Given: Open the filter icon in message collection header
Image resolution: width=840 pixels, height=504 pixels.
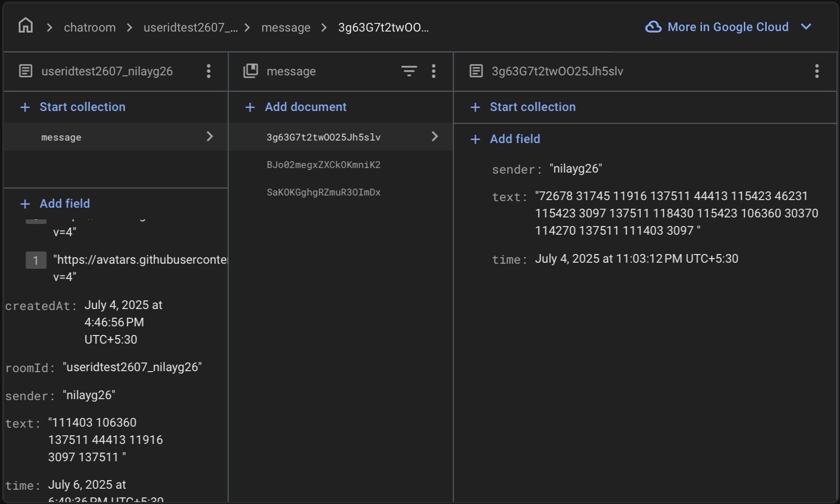Looking at the screenshot, I should point(409,71).
